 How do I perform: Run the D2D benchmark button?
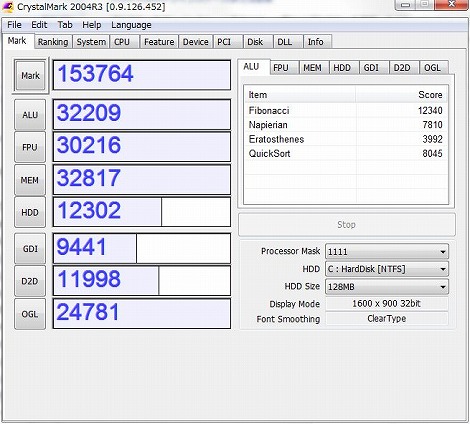pos(30,281)
